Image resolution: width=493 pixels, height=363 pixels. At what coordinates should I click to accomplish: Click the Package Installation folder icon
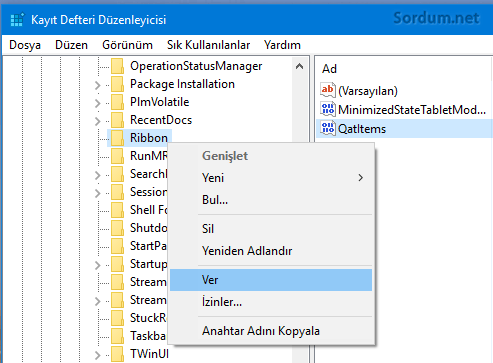point(117,84)
